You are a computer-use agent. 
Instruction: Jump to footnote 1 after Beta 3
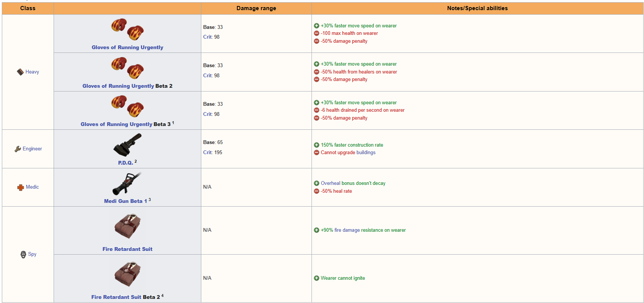pyautogui.click(x=173, y=123)
